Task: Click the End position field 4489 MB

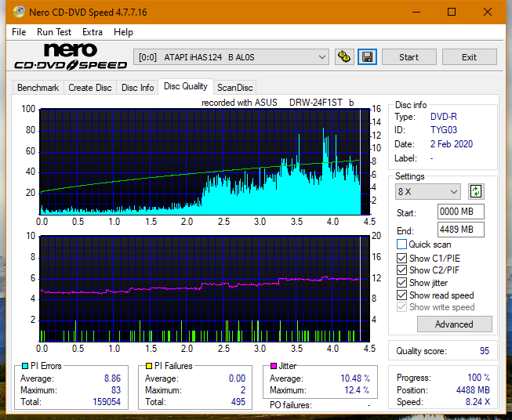Action: click(x=461, y=230)
